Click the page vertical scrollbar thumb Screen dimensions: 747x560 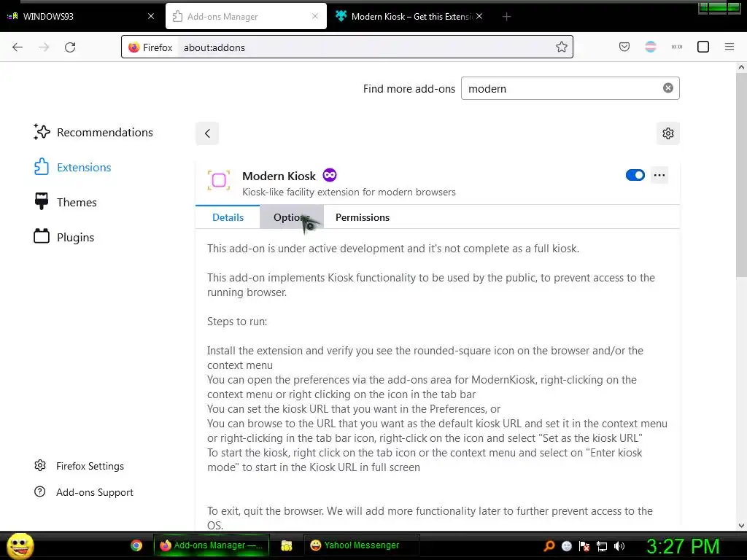(x=741, y=174)
